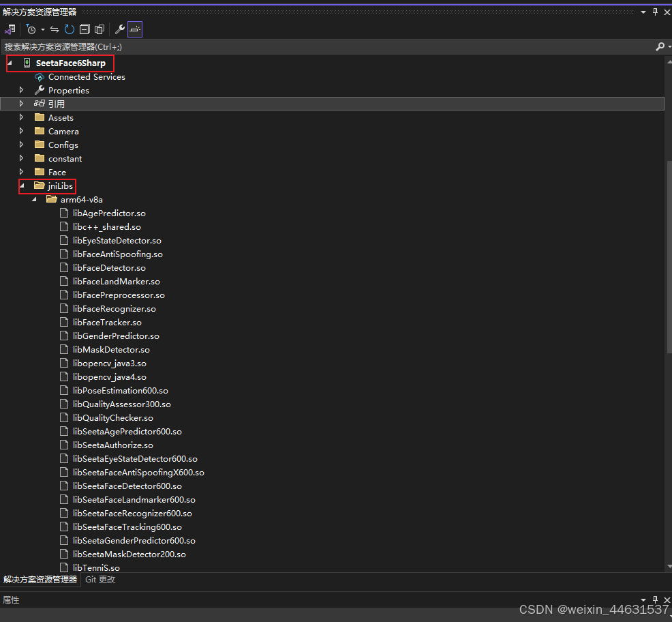Expand the Properties node
The image size is (672, 622).
[x=21, y=90]
